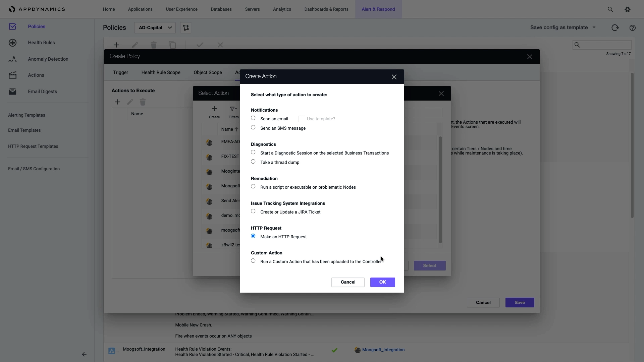Click the copy policy icon
This screenshot has height=362, width=644.
tap(172, 45)
